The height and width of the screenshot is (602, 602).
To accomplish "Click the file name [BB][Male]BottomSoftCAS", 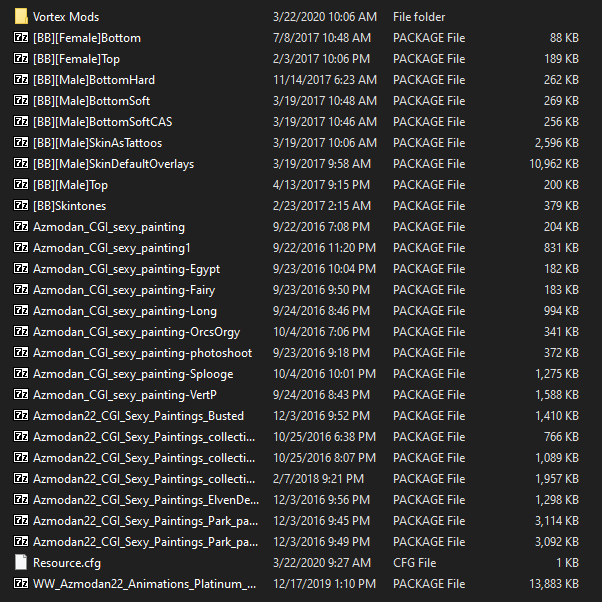I will [103, 122].
